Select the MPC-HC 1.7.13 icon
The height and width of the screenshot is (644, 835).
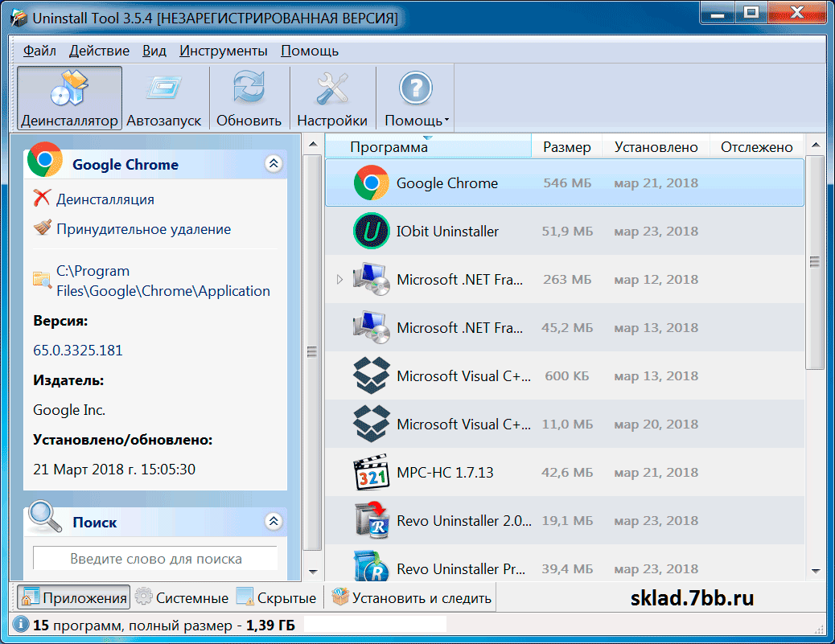click(371, 472)
